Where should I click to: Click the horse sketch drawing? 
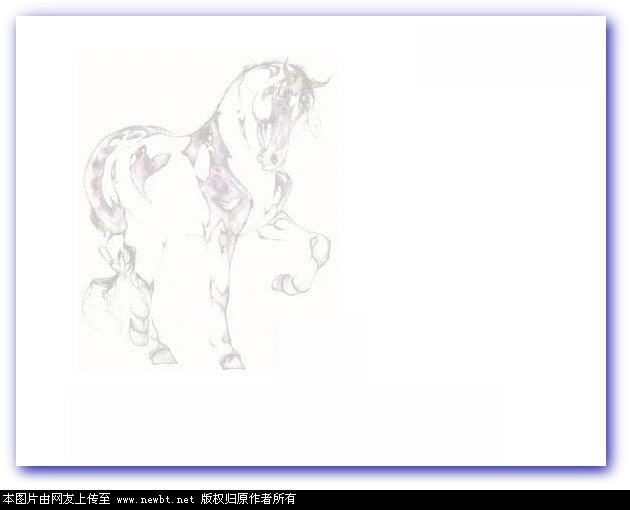pos(207,214)
